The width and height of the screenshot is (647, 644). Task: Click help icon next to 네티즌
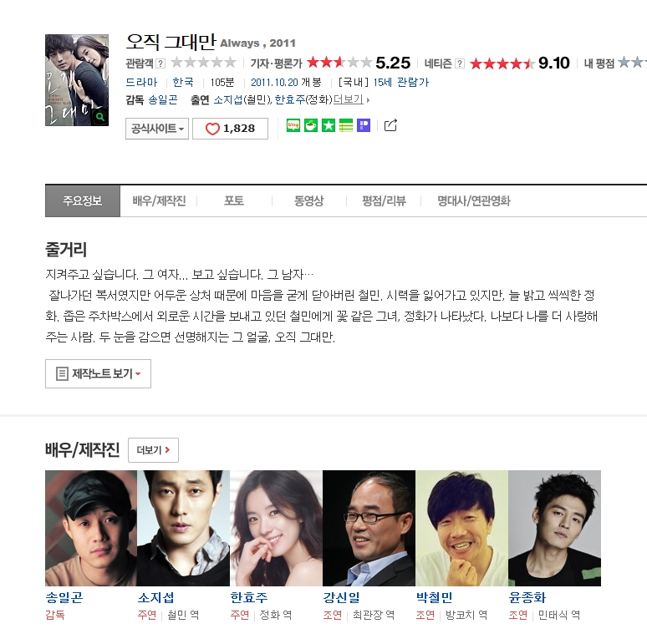click(x=460, y=63)
